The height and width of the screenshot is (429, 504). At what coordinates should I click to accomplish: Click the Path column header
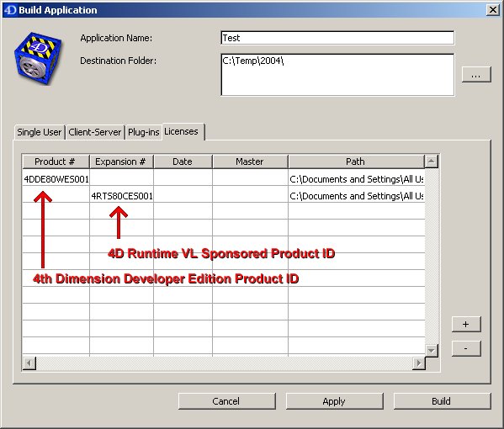pos(356,162)
